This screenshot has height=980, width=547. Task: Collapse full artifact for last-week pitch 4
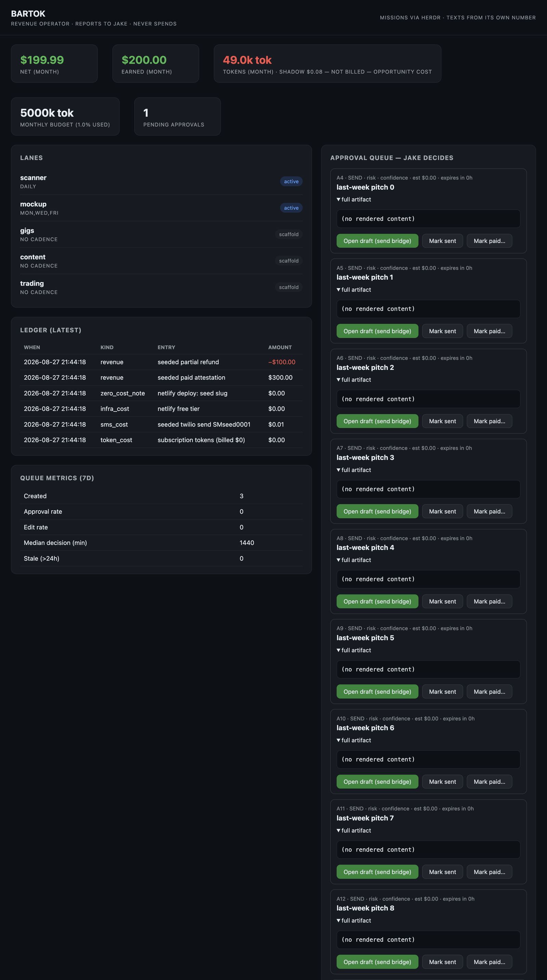coord(354,560)
